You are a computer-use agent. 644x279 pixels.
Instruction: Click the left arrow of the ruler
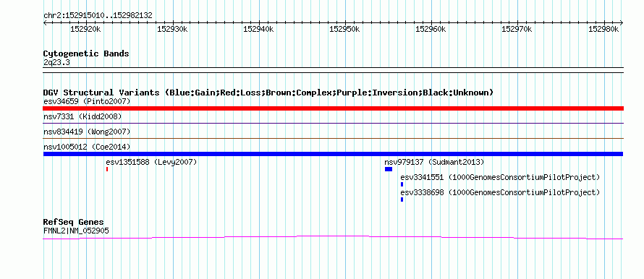45,22
